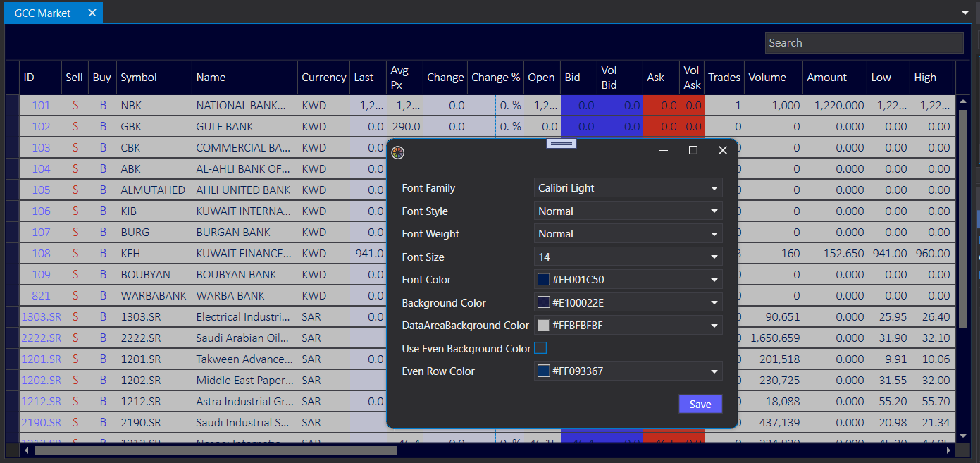Image resolution: width=980 pixels, height=463 pixels.
Task: Pick the Background Color swatch #E100022E
Action: [x=543, y=302]
